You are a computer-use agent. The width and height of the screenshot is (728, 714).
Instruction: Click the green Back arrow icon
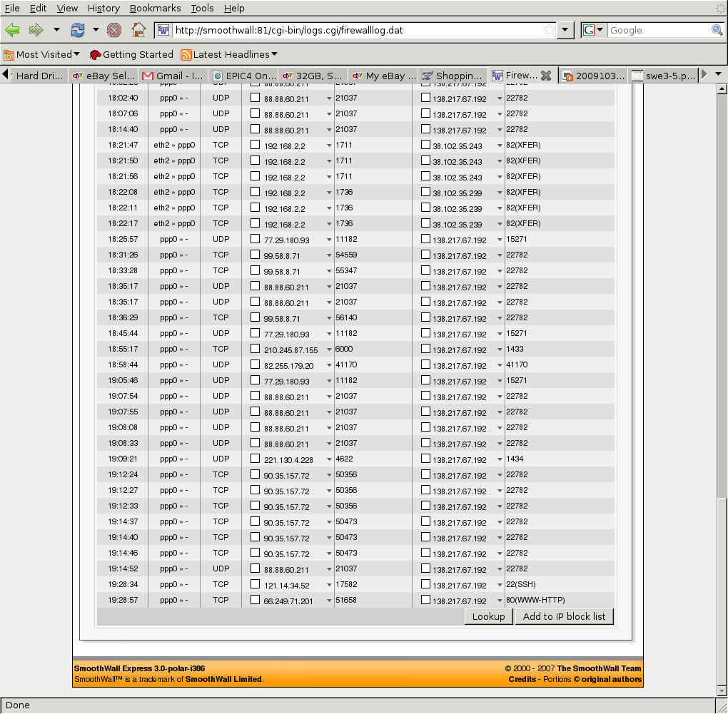(x=13, y=30)
